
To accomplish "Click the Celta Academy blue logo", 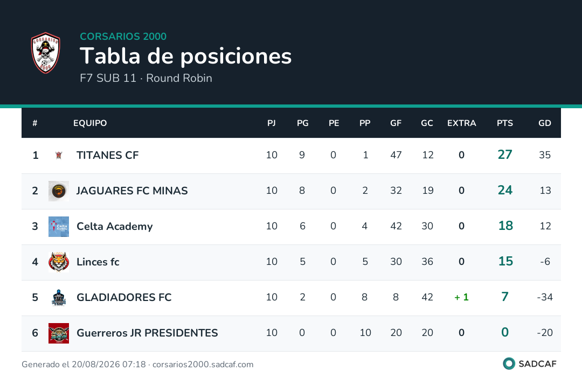I will (x=59, y=227).
